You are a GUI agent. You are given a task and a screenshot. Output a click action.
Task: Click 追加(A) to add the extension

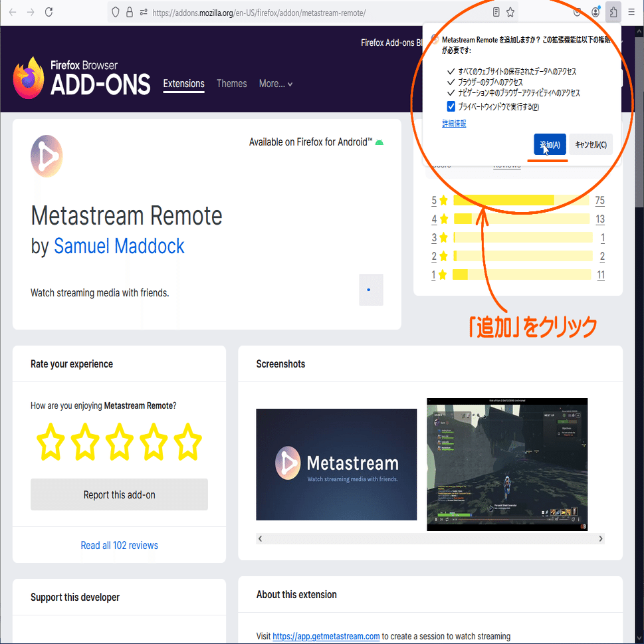550,145
